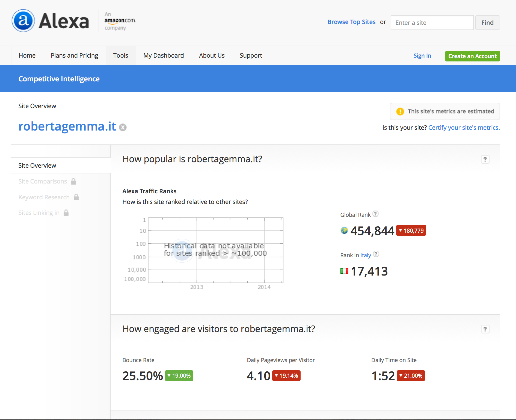Open the 'Certify your site's metrics' link
516x420 pixels.
click(464, 128)
